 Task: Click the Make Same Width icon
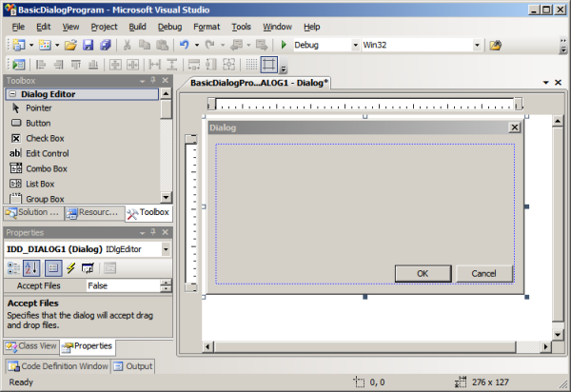point(194,65)
